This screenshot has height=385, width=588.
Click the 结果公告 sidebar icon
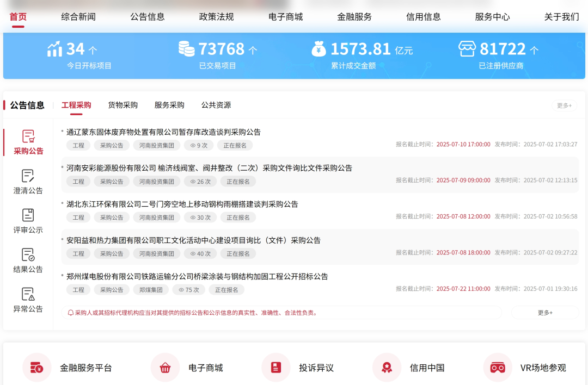pos(28,255)
